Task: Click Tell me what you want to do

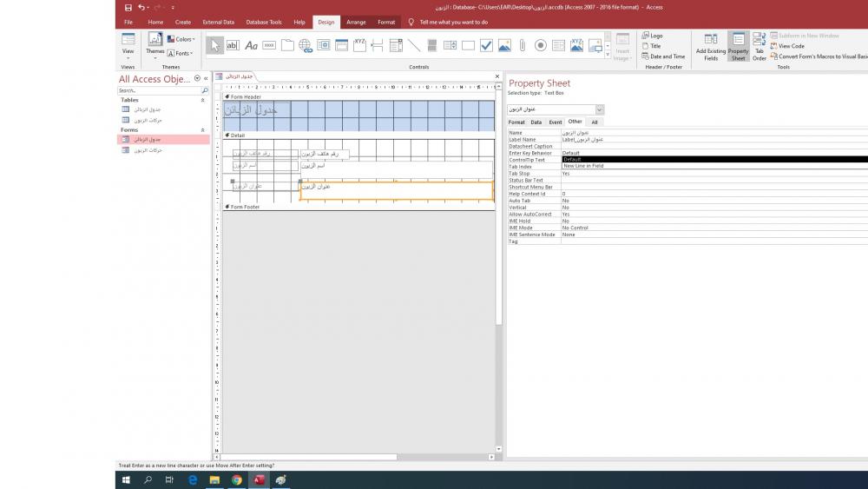Action: (x=453, y=23)
